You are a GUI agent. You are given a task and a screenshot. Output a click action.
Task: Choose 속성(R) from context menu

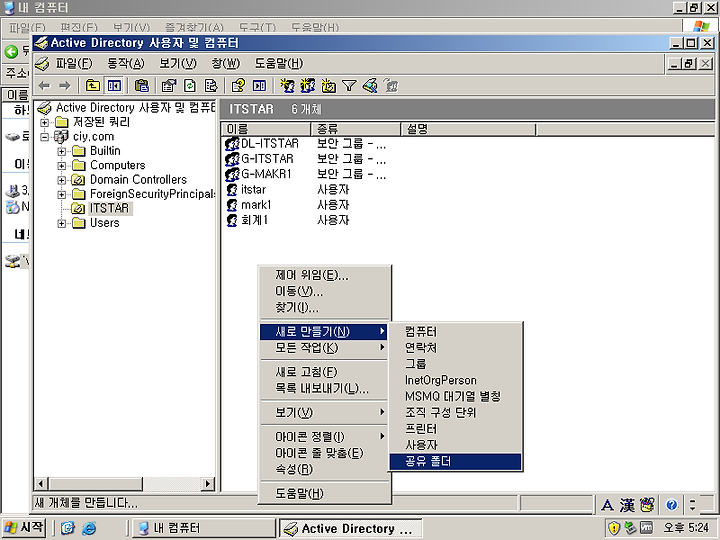click(x=325, y=469)
